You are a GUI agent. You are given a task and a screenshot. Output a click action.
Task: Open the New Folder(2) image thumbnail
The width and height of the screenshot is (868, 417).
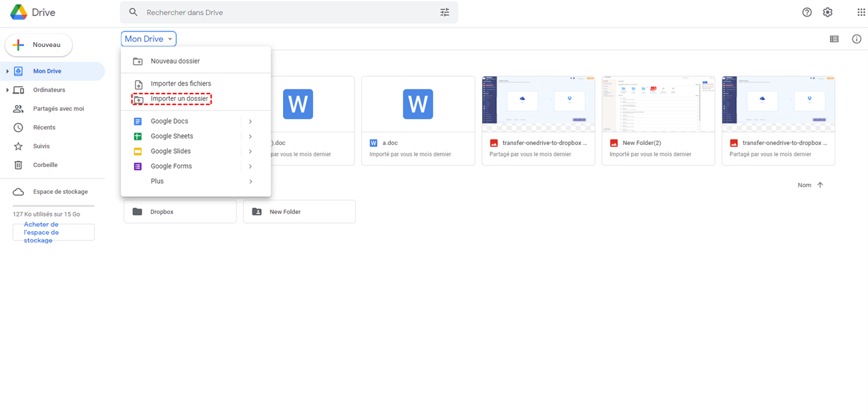[x=658, y=104]
